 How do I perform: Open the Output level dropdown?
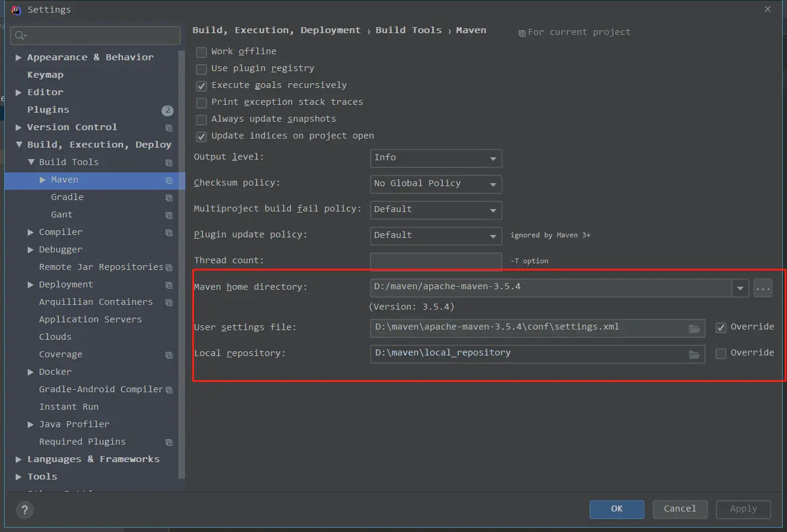coord(436,158)
